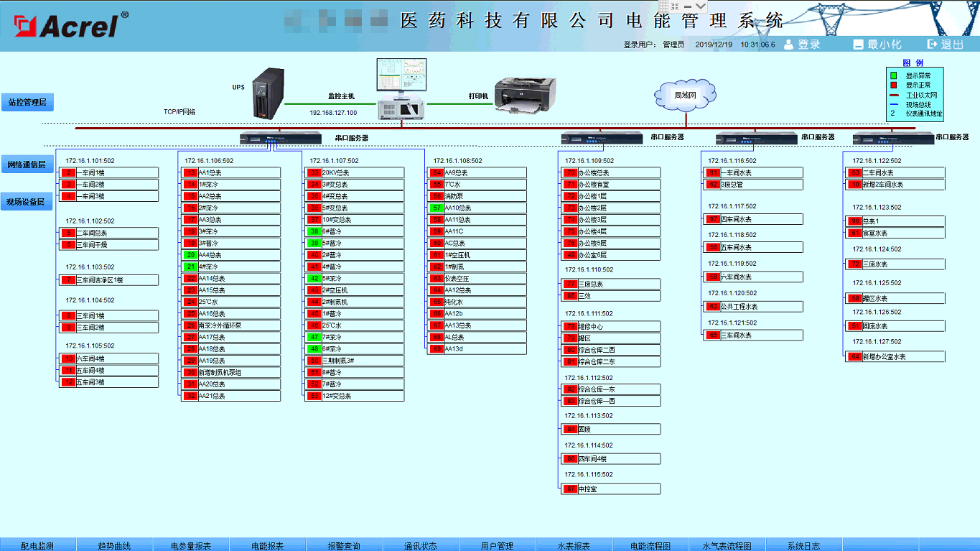Click the 网络通信层 layer button
The image size is (980, 551).
pyautogui.click(x=27, y=165)
